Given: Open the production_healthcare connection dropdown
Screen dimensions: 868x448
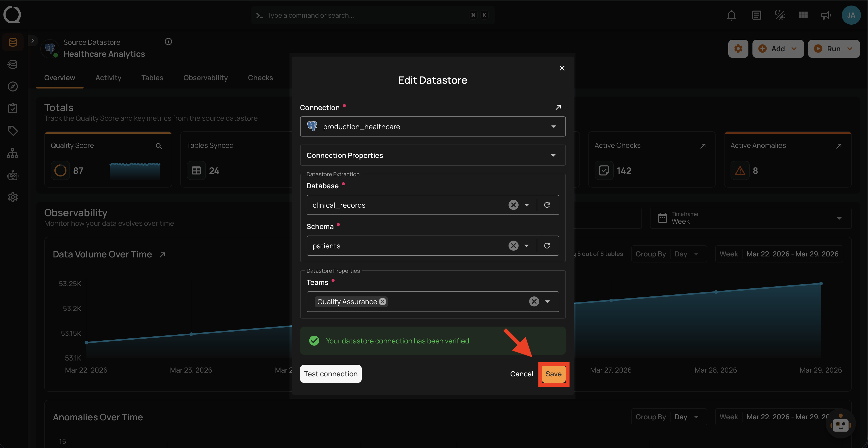Looking at the screenshot, I should [433, 126].
